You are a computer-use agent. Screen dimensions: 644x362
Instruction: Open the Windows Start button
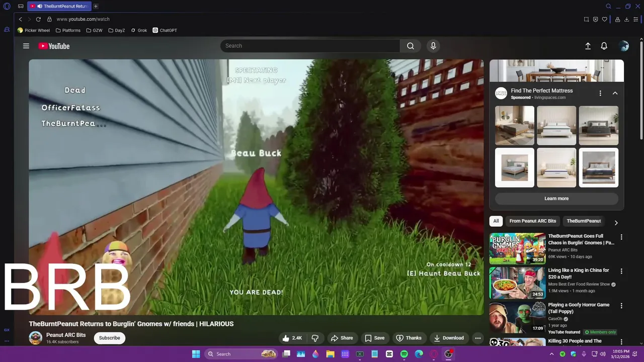coord(196,354)
